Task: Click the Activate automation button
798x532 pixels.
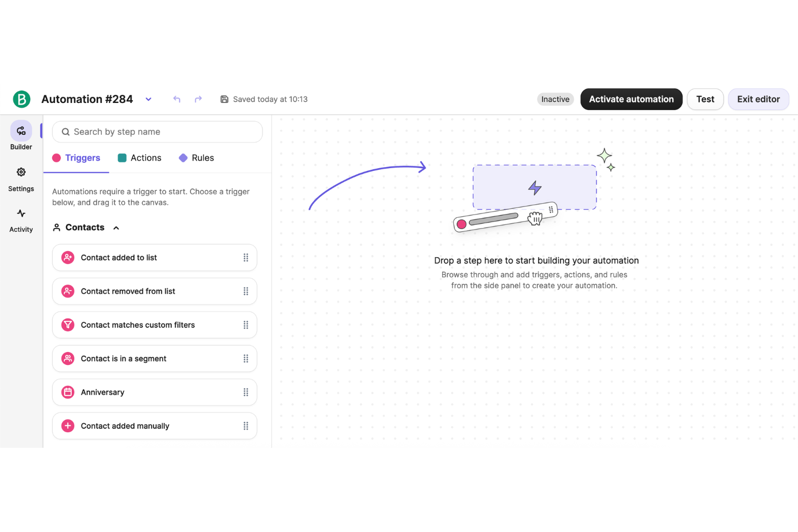Action: 631,99
